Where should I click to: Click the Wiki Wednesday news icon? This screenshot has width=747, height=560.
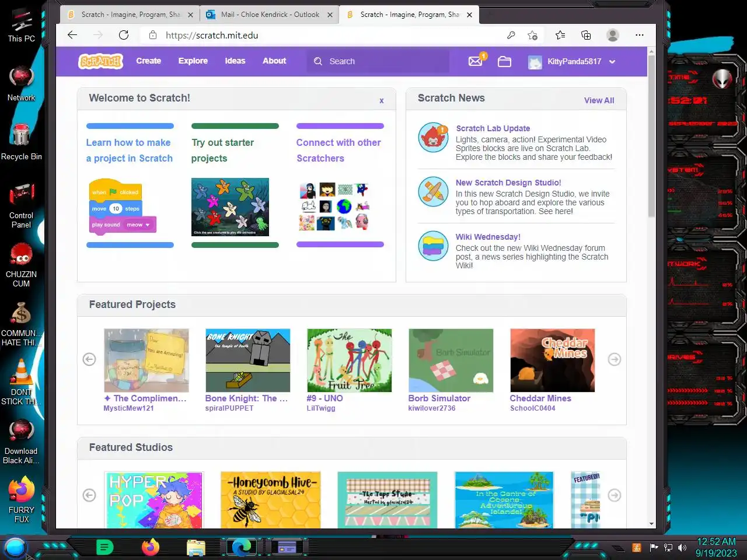[x=434, y=246]
